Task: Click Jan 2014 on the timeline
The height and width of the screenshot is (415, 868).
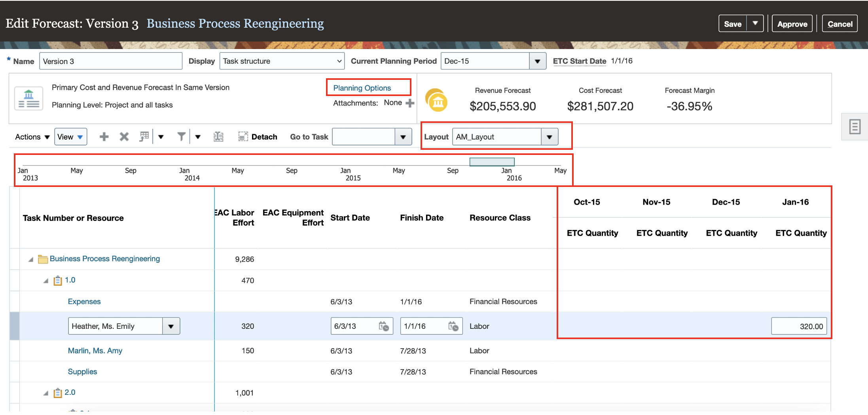Action: pos(189,174)
